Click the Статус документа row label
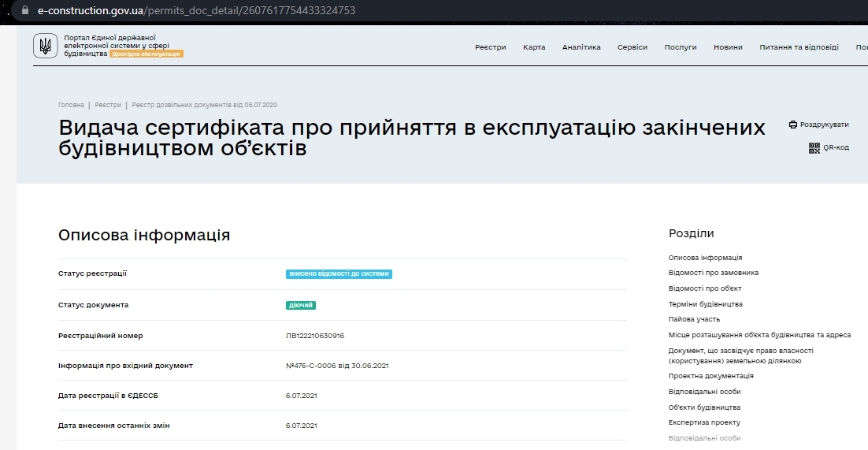The width and height of the screenshot is (868, 450). (x=93, y=305)
